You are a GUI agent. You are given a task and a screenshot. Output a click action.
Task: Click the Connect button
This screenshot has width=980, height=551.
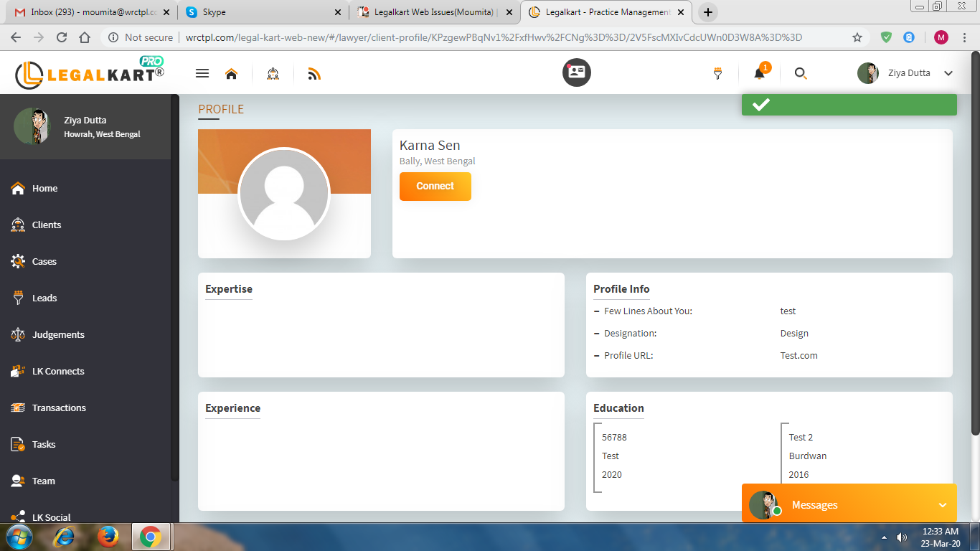click(x=435, y=187)
